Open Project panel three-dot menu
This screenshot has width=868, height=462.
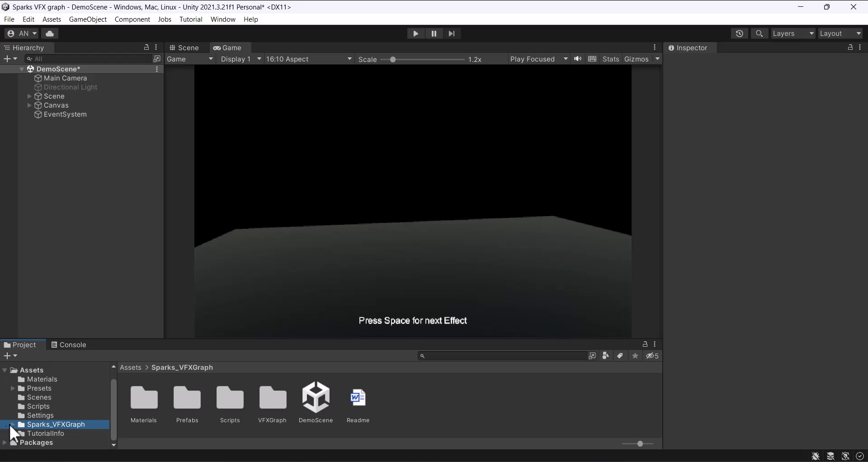[x=655, y=344]
